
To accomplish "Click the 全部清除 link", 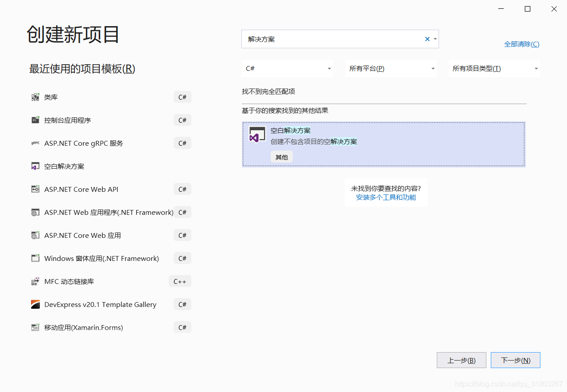I will (522, 44).
